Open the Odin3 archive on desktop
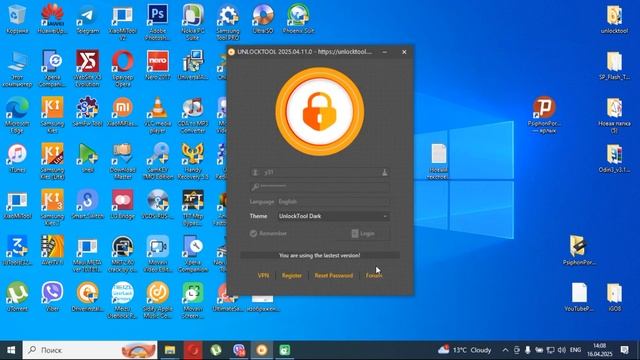The image size is (640, 360). tap(614, 158)
